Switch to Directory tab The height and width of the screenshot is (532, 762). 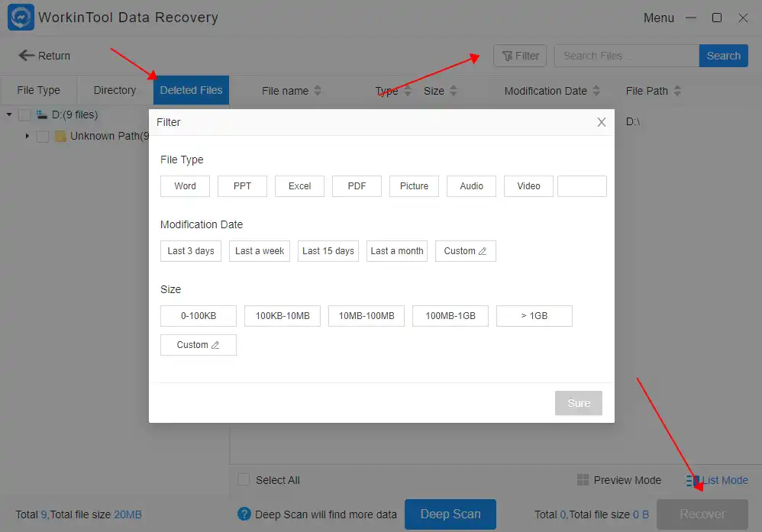click(115, 90)
